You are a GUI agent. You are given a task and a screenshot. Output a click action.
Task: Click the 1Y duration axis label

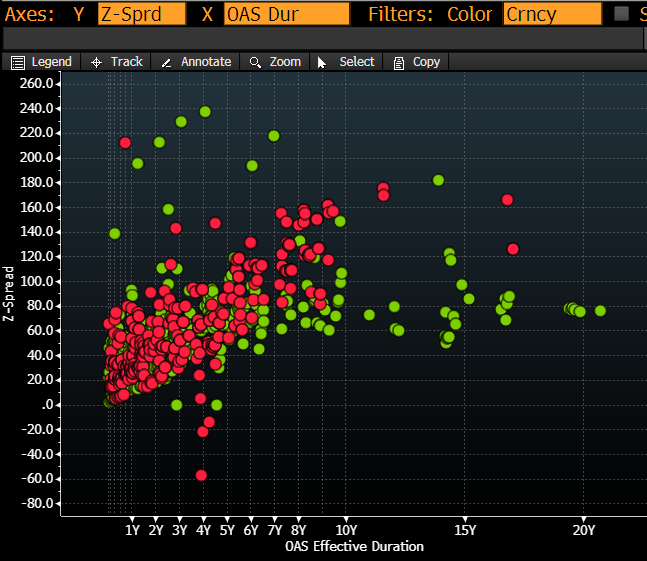(x=132, y=530)
